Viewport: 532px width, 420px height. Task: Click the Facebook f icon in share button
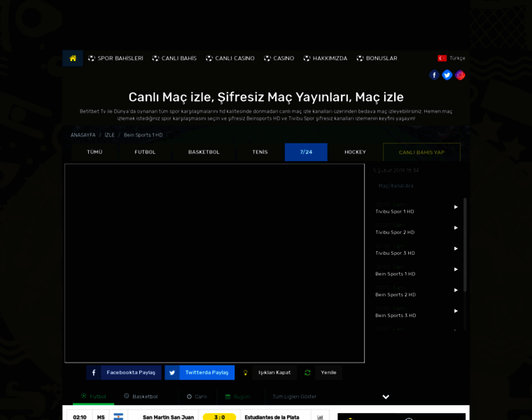(94, 372)
